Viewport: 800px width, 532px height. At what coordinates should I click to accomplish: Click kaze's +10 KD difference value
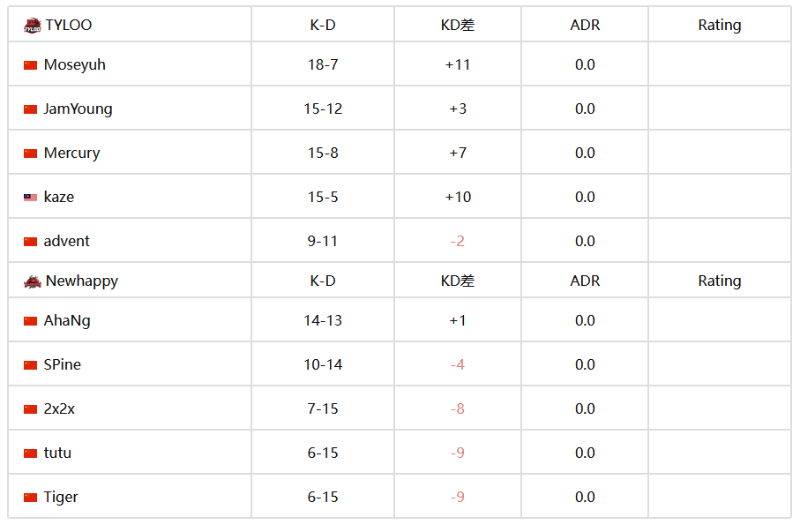(458, 197)
